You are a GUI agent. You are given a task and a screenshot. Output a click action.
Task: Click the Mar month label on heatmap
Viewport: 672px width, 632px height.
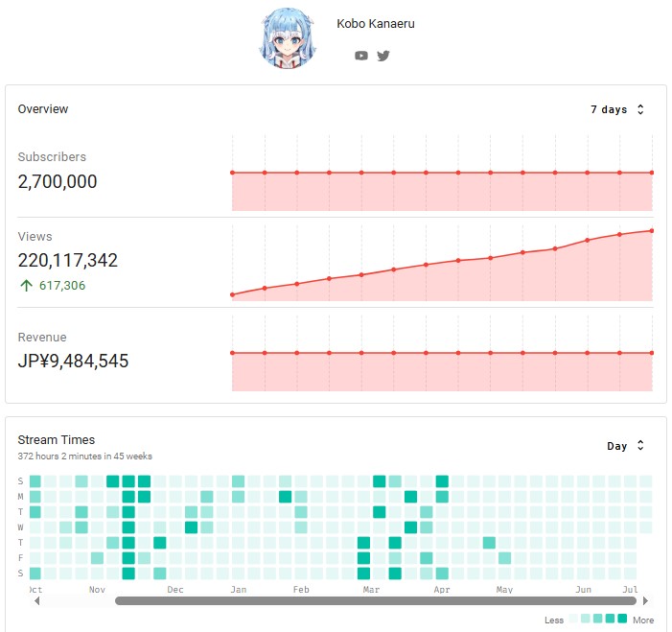click(371, 590)
